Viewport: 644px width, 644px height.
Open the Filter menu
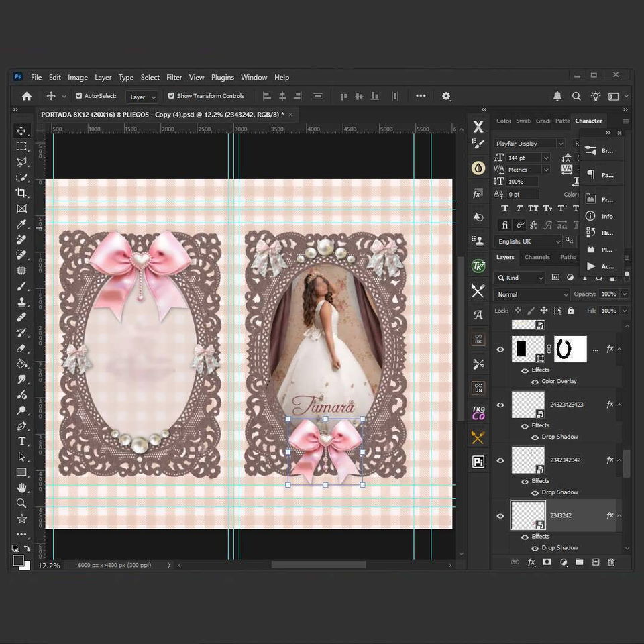(x=174, y=77)
